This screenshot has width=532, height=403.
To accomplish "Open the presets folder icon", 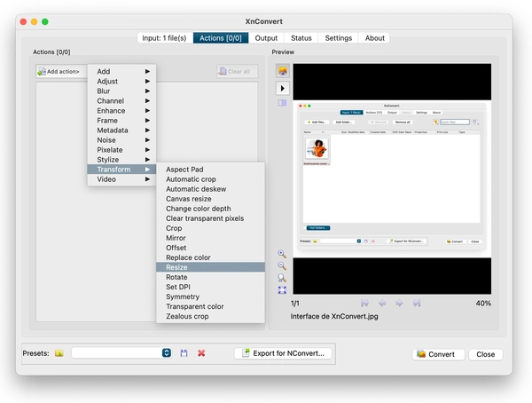I will 59,353.
